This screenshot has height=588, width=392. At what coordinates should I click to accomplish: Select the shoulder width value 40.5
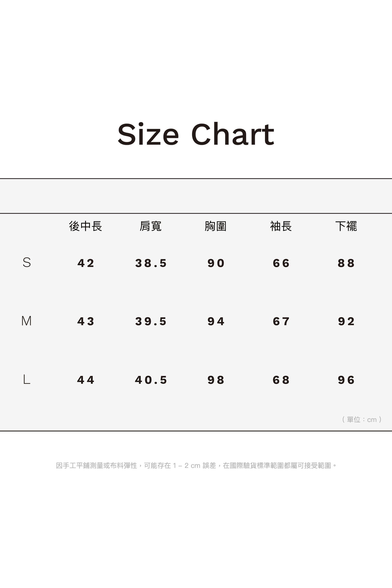(151, 380)
